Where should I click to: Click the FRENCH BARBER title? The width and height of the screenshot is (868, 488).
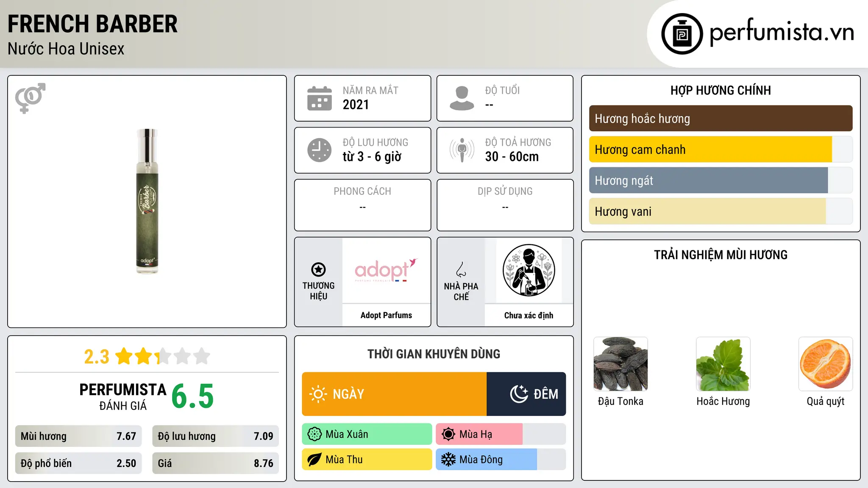pos(93,24)
